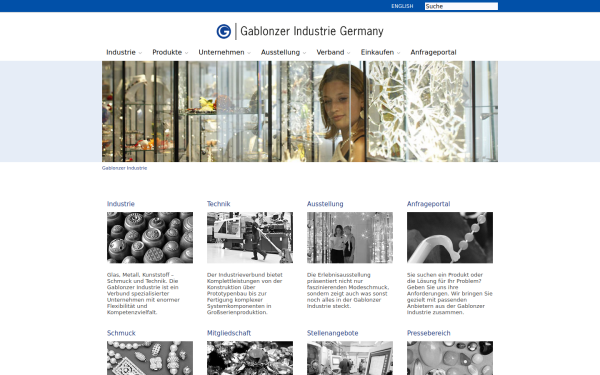The width and height of the screenshot is (600, 375).
Task: Open the Technik heading link
Action: point(218,204)
